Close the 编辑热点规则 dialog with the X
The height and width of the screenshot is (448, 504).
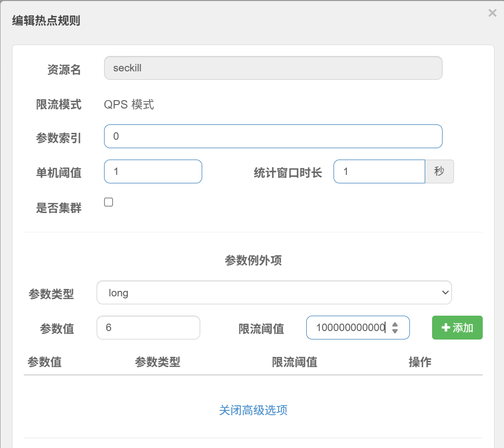pos(492,13)
